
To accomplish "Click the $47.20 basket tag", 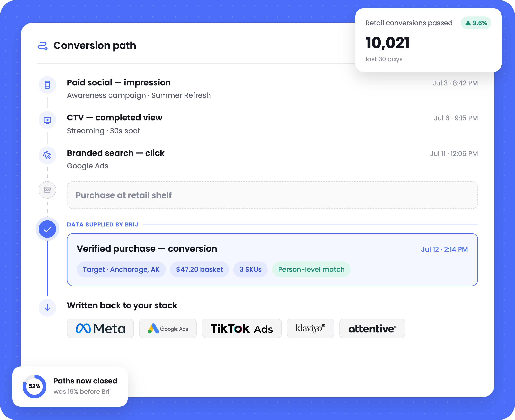I will [x=199, y=270].
